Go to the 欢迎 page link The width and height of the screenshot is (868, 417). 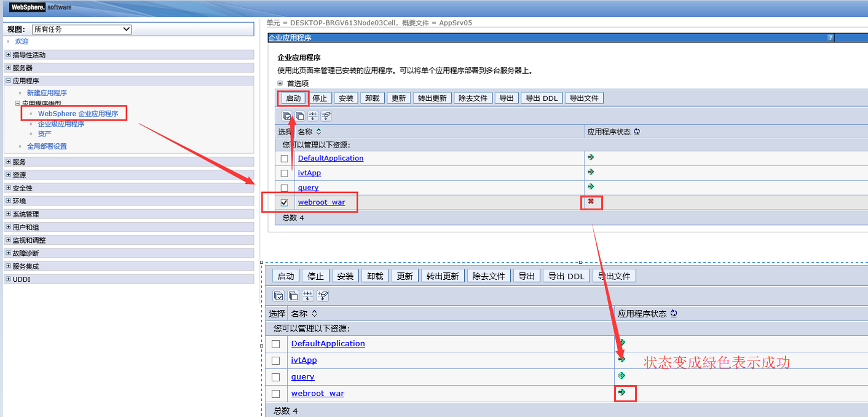point(22,41)
